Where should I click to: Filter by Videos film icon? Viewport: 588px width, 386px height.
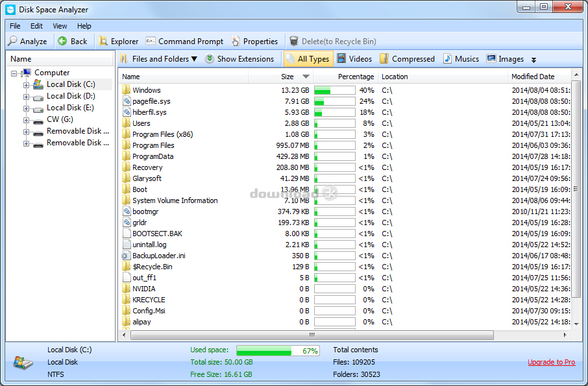(341, 58)
